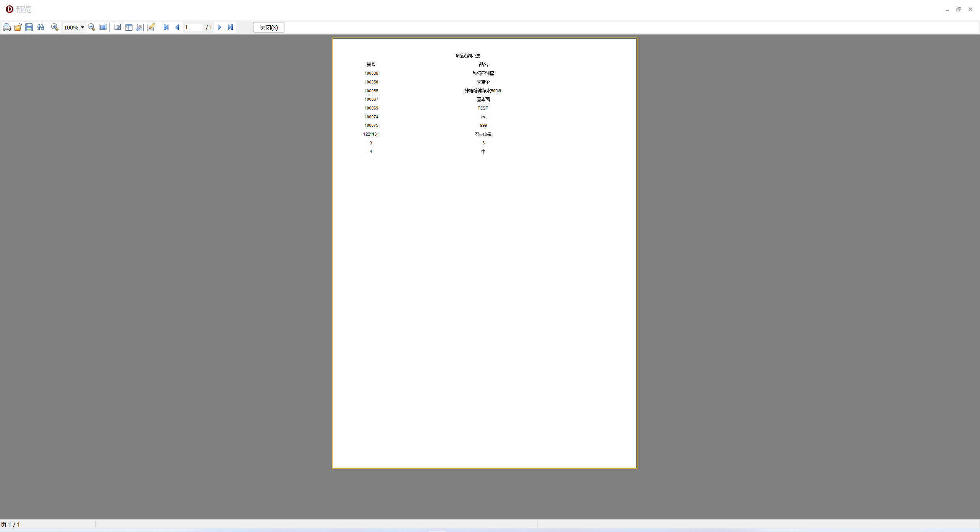
Task: Toggle the report outline panel icon
Action: [118, 27]
